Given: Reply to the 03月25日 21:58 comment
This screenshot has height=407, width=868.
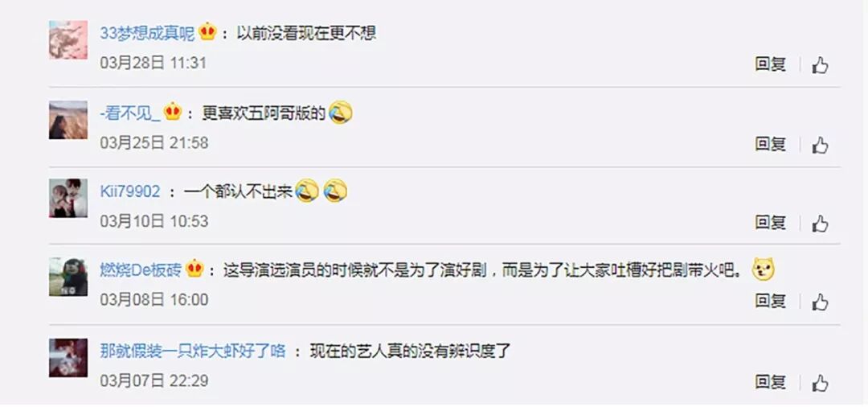Looking at the screenshot, I should 771,144.
